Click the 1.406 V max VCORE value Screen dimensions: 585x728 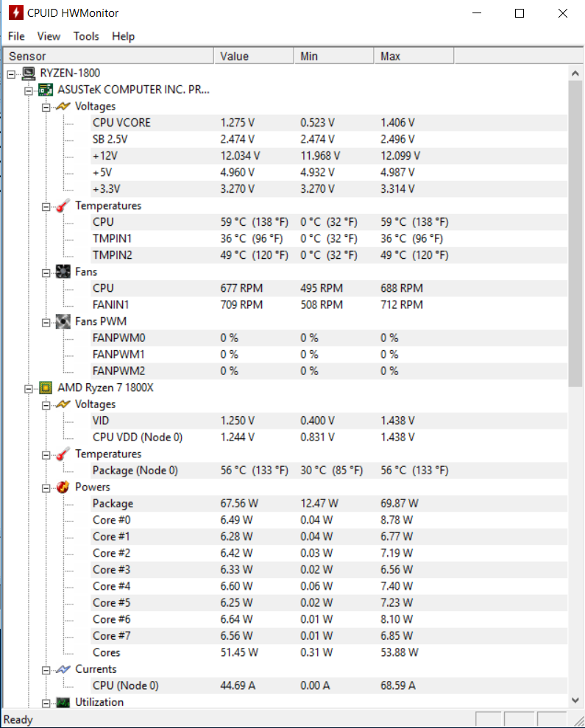[398, 123]
